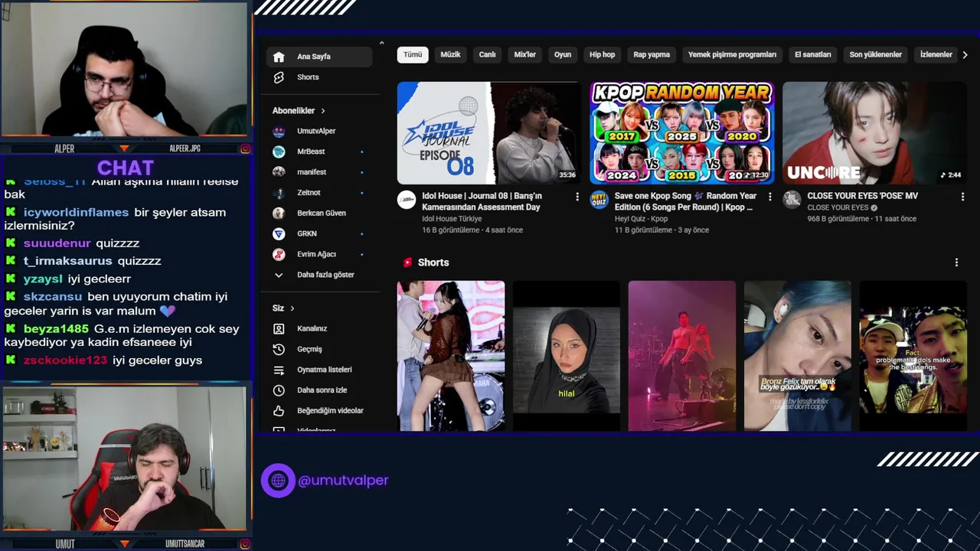Click the Beğendiğim videolar thumbs-up icon
The image size is (980, 551).
pyautogui.click(x=279, y=411)
